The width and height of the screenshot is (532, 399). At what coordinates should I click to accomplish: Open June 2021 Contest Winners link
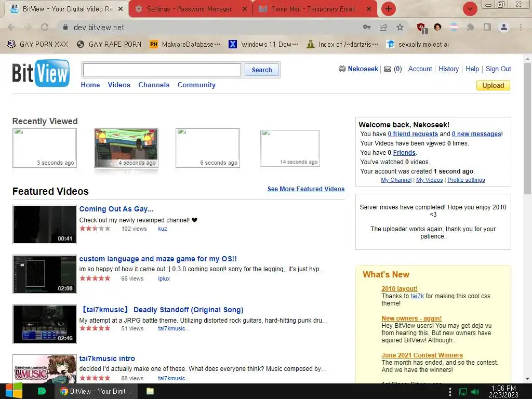[x=422, y=355]
